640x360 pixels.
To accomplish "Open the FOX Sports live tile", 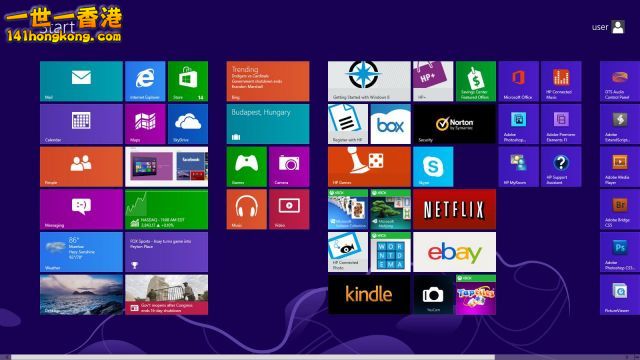I will (x=167, y=252).
